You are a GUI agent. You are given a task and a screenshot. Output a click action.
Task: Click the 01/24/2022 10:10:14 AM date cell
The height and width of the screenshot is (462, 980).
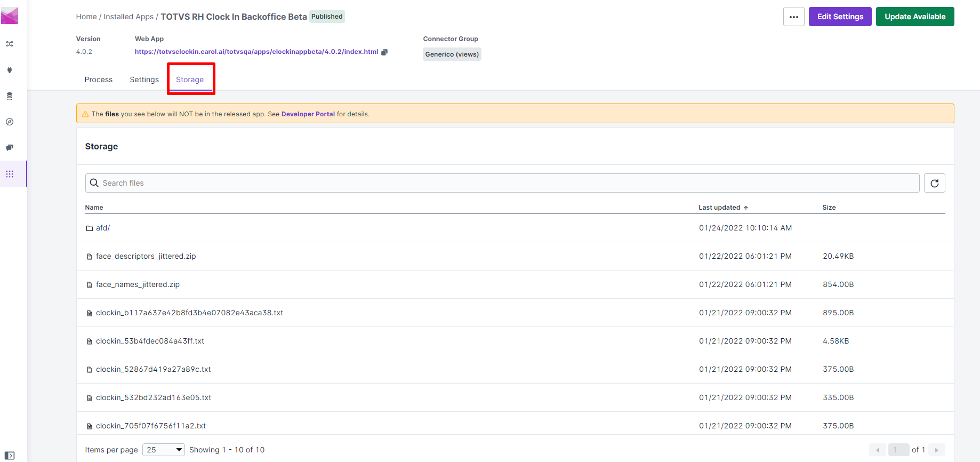745,228
